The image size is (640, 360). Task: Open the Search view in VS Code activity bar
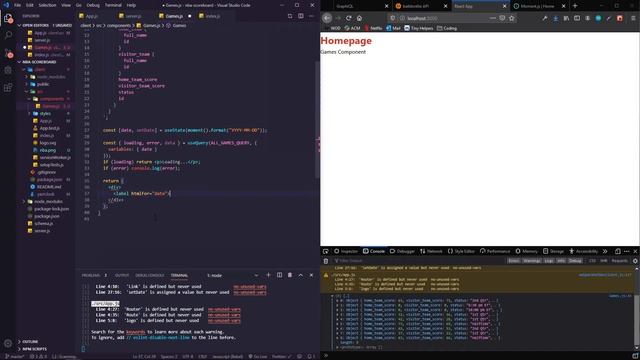point(8,36)
